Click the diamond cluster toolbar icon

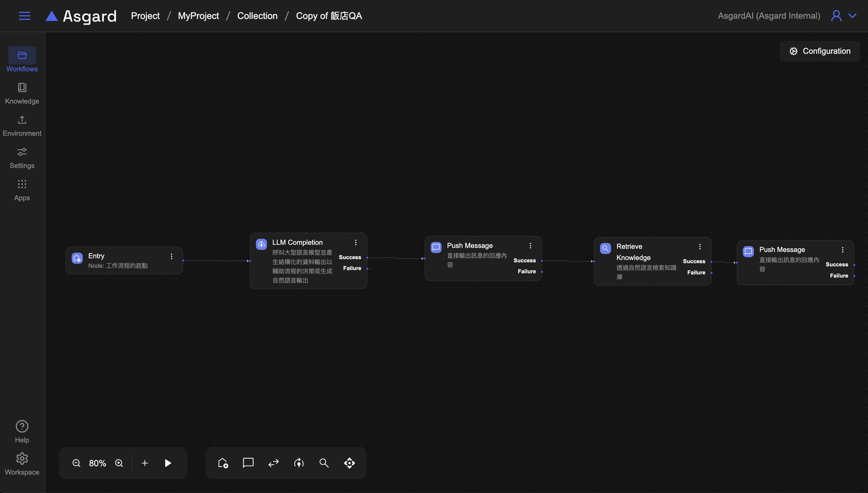point(349,463)
